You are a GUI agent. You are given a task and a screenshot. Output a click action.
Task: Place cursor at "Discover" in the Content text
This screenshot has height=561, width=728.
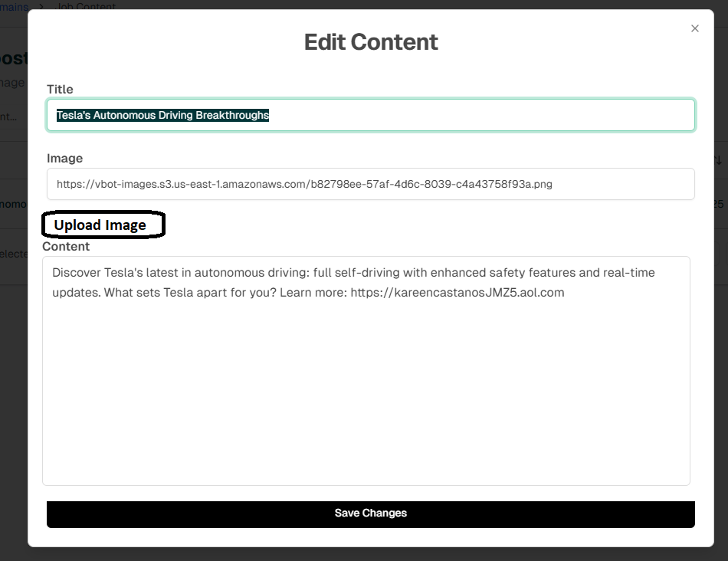[76, 273]
